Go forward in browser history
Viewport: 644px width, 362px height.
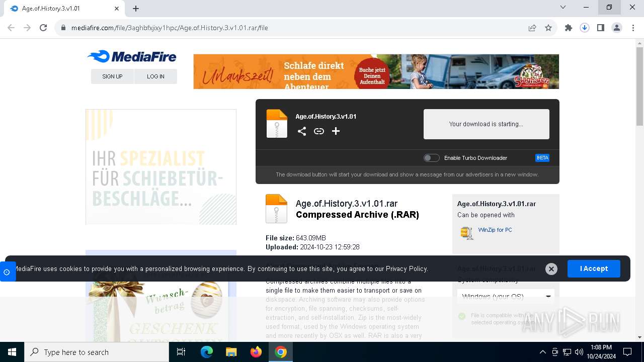27,28
